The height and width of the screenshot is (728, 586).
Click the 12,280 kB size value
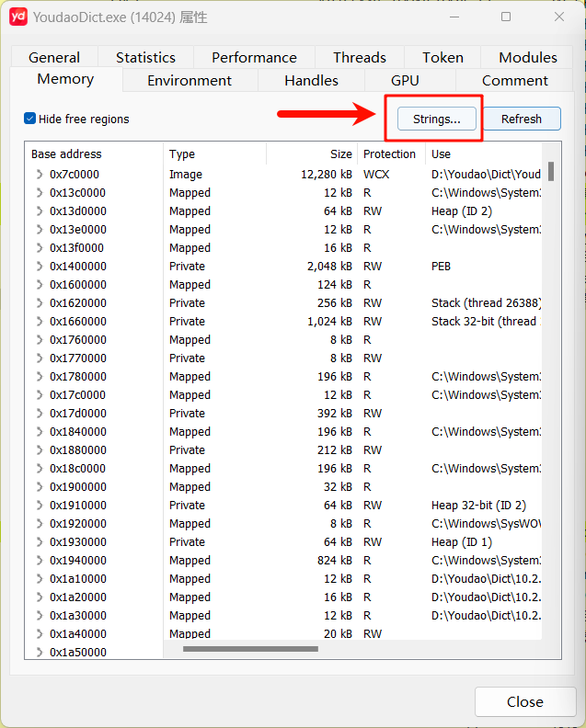(x=327, y=174)
